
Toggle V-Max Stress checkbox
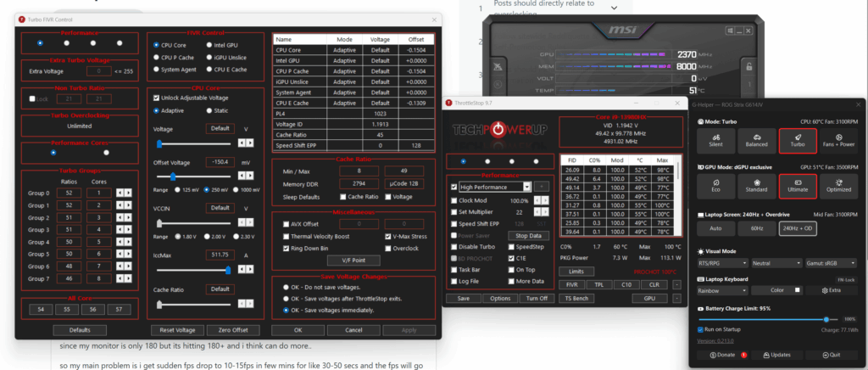[x=388, y=236]
